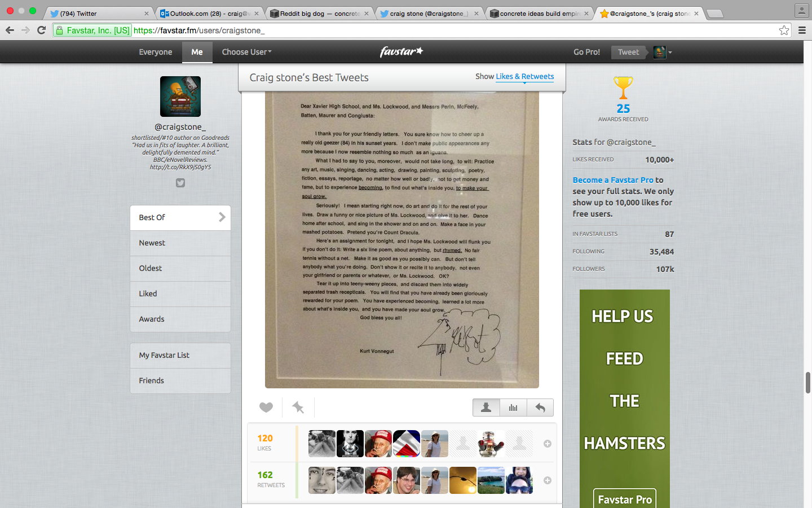Switch to the Everyone tab
Viewport: 812px width, 508px height.
click(x=156, y=52)
